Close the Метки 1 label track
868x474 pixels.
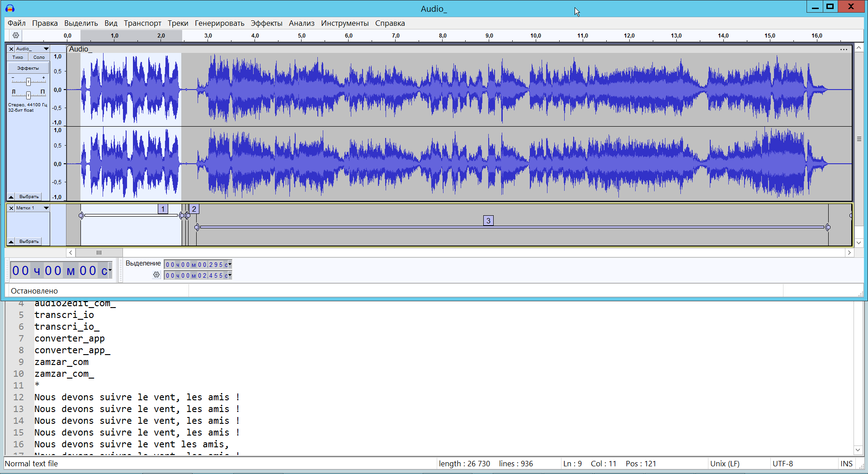point(11,208)
